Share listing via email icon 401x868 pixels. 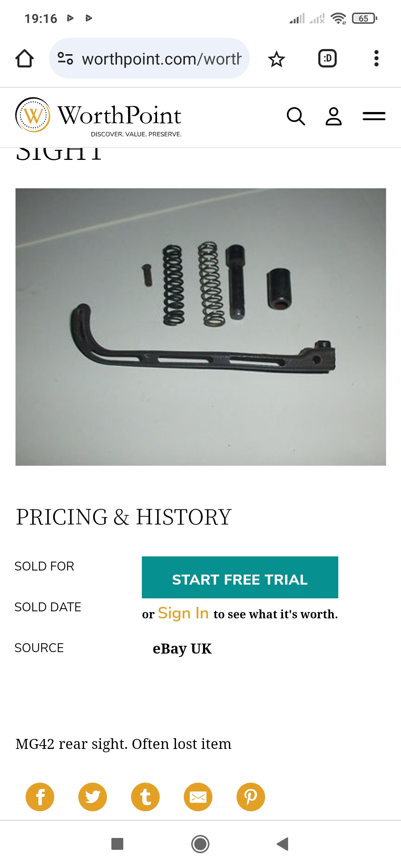point(198,797)
